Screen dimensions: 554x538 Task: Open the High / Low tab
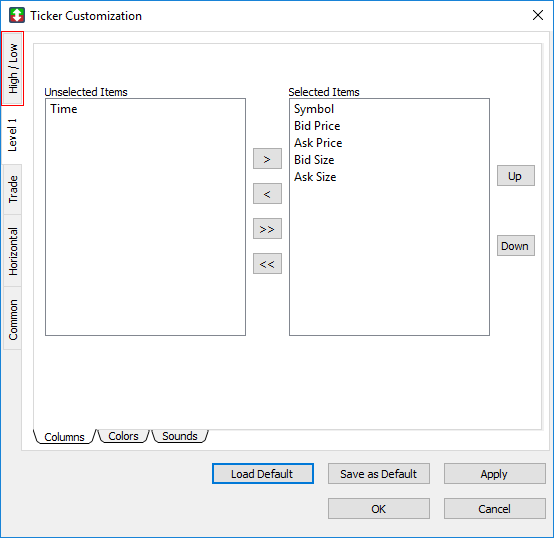point(13,69)
